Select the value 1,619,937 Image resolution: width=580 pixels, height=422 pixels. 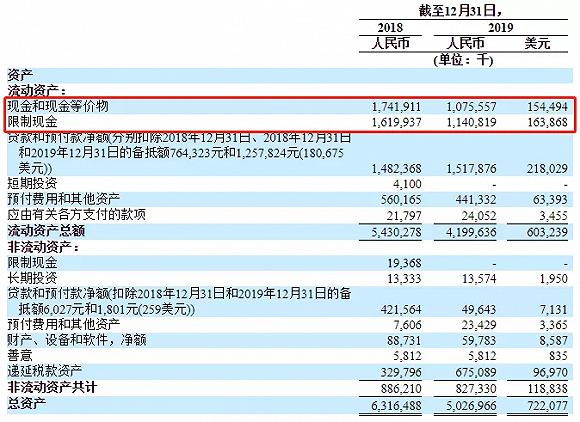tap(396, 122)
